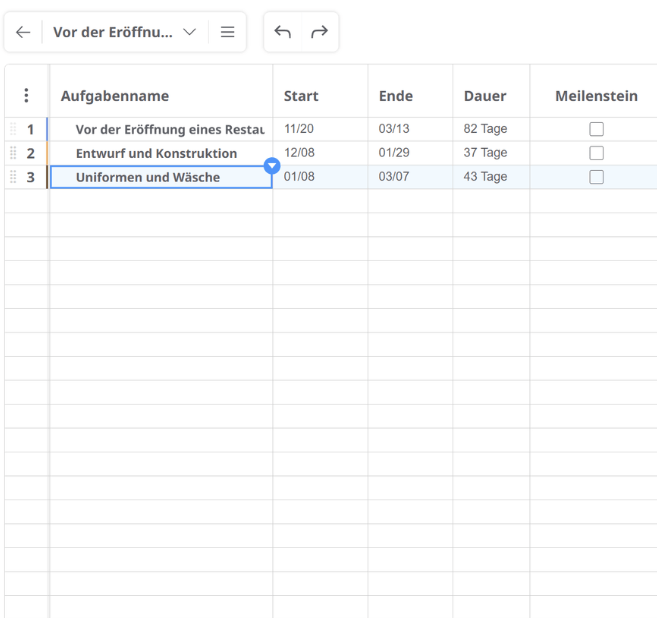Click duration '82 Tage'

485,129
